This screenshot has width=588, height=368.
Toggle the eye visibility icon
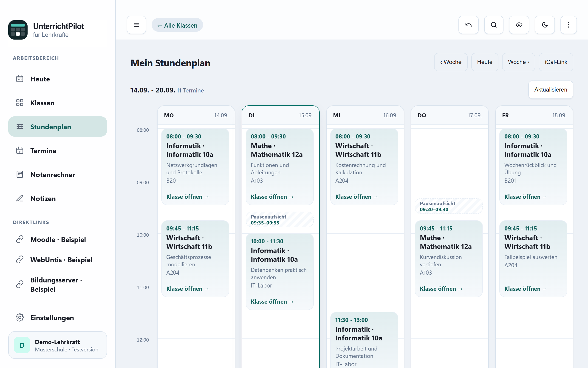[519, 25]
